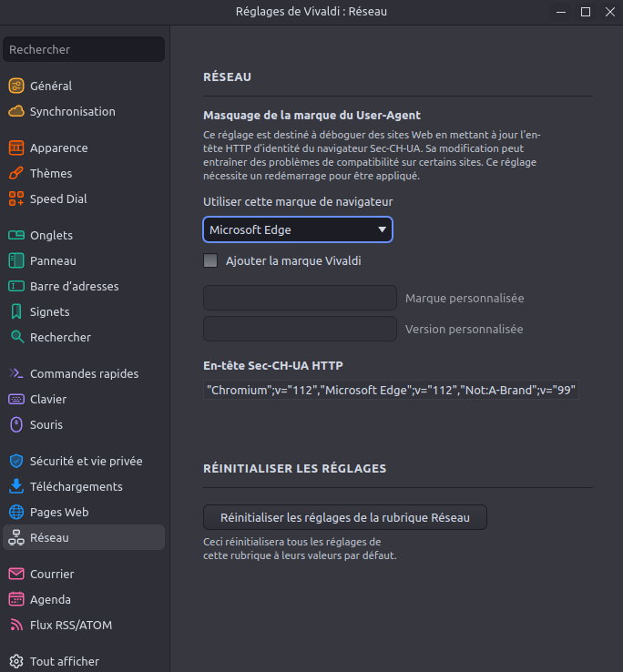The image size is (623, 672).
Task: Select the Panneau panel icon
Action: [16, 260]
